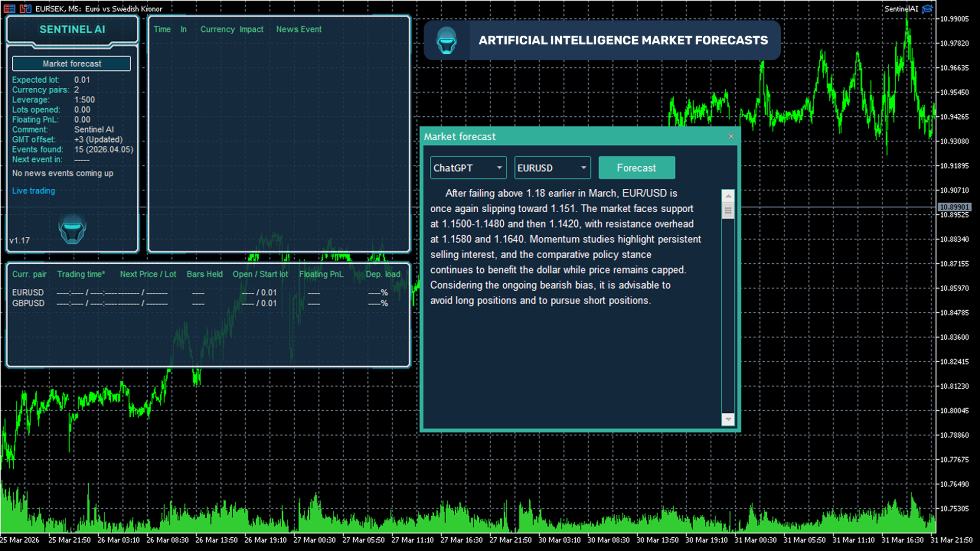Image resolution: width=980 pixels, height=551 pixels.
Task: Click the SentinelAI graduation cap icon
Action: (x=927, y=9)
